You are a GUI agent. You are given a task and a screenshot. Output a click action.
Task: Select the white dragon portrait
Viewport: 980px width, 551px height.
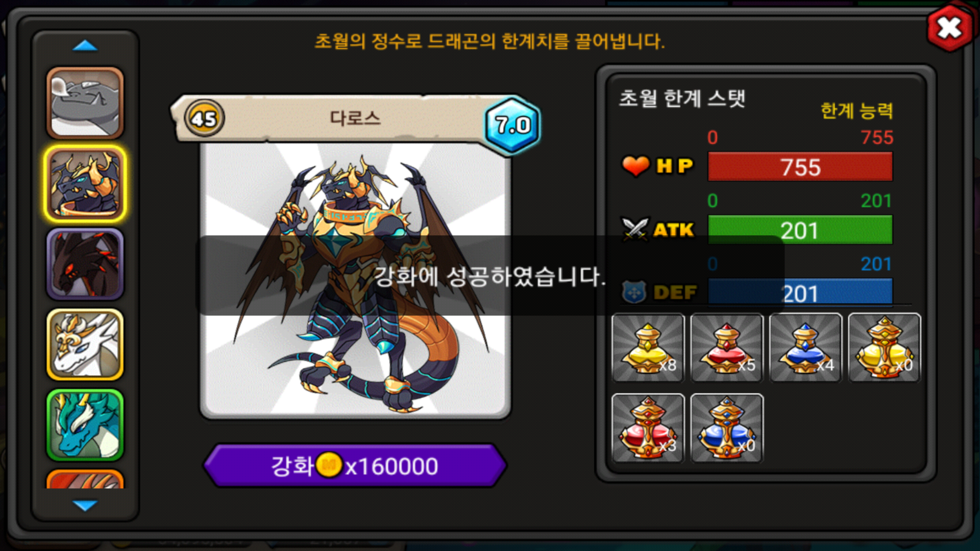85,345
